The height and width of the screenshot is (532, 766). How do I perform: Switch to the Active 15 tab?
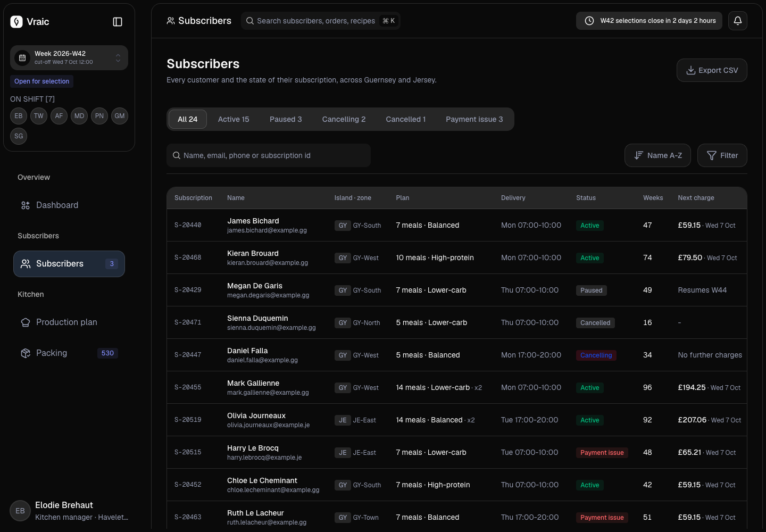click(x=234, y=119)
